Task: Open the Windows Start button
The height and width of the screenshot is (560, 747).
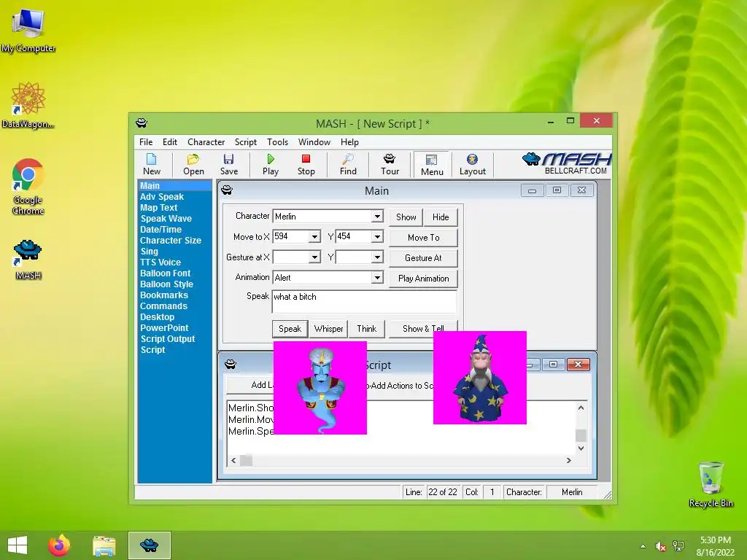Action: tap(18, 545)
